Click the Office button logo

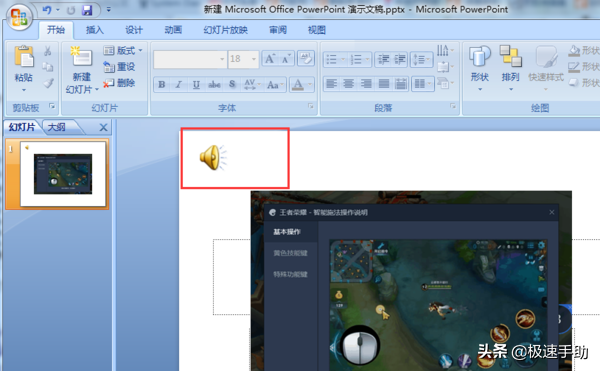pos(19,18)
